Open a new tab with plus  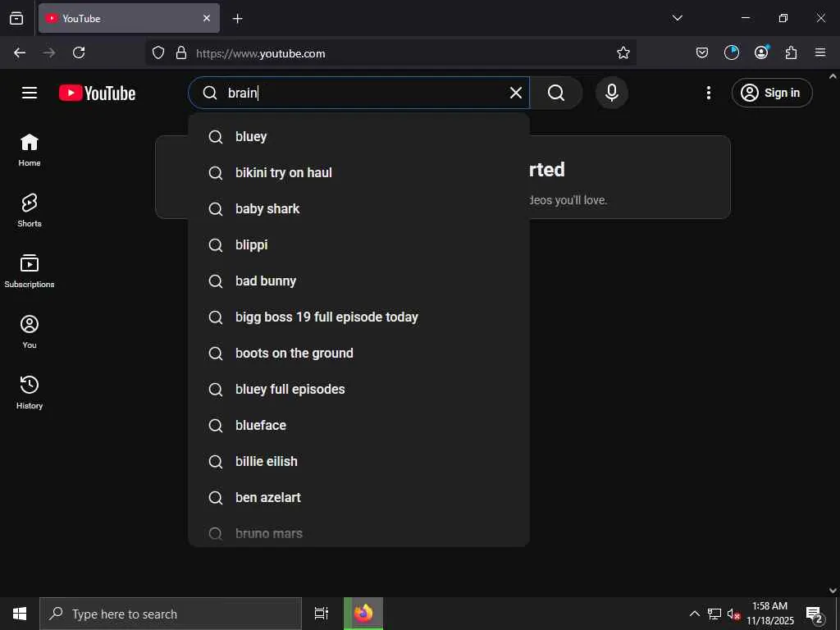(x=237, y=19)
